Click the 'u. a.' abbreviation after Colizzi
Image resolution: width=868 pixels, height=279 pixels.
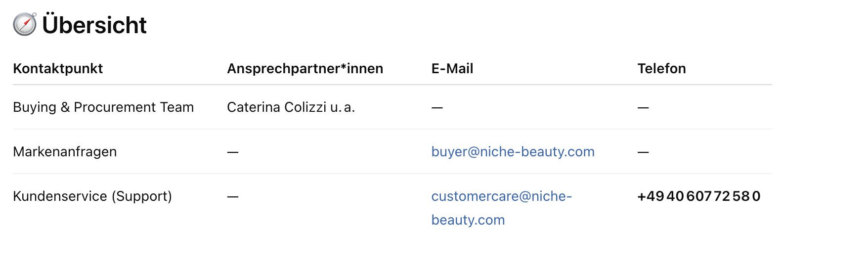click(343, 107)
